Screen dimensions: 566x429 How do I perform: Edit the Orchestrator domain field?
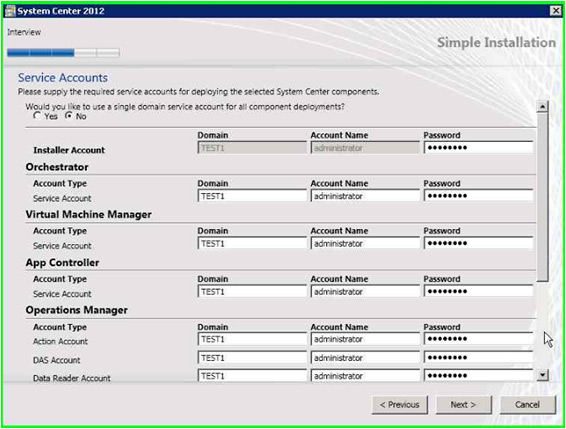tap(252, 196)
